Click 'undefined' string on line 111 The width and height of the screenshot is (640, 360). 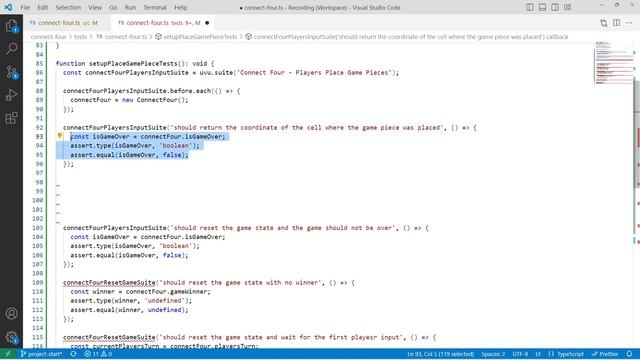pyautogui.click(x=167, y=301)
